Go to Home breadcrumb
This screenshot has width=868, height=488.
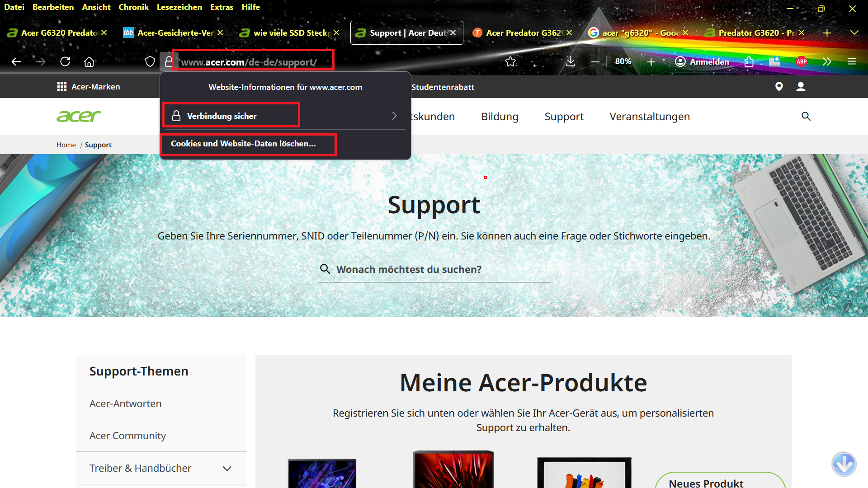[x=66, y=145]
